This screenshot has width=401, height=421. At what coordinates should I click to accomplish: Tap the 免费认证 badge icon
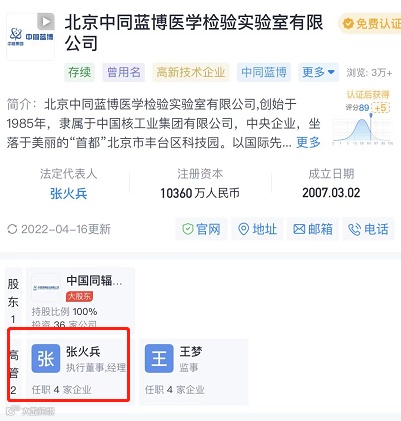[348, 24]
